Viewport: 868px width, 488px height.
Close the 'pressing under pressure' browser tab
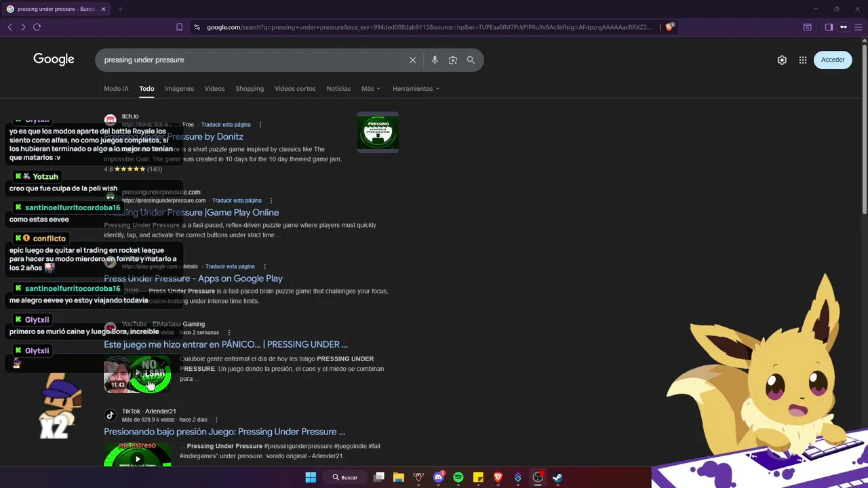pos(103,9)
